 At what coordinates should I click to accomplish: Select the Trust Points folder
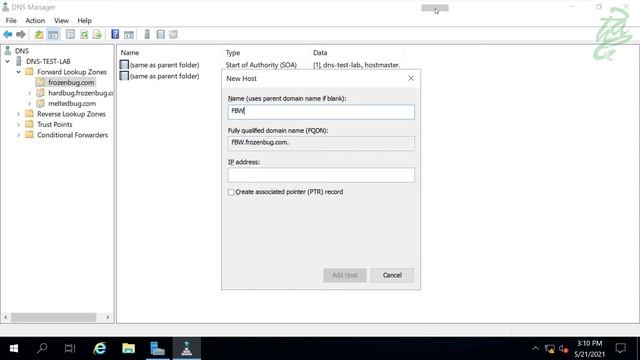pyautogui.click(x=54, y=124)
